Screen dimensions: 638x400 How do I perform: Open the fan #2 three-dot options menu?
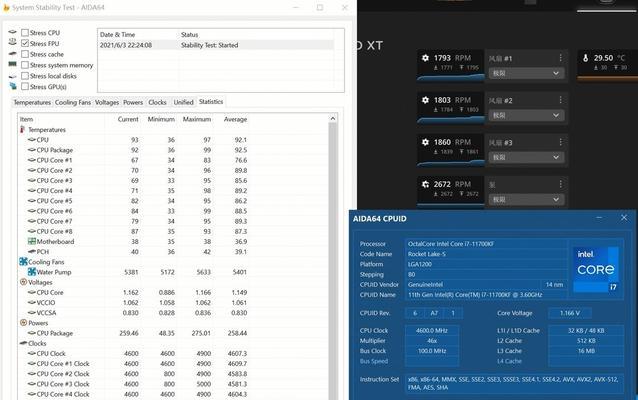(x=560, y=100)
